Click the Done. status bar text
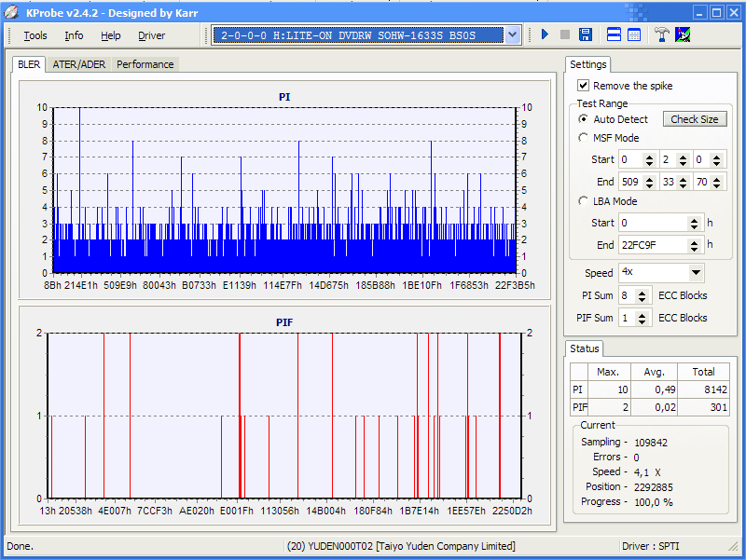Image resolution: width=746 pixels, height=560 pixels. [21, 546]
